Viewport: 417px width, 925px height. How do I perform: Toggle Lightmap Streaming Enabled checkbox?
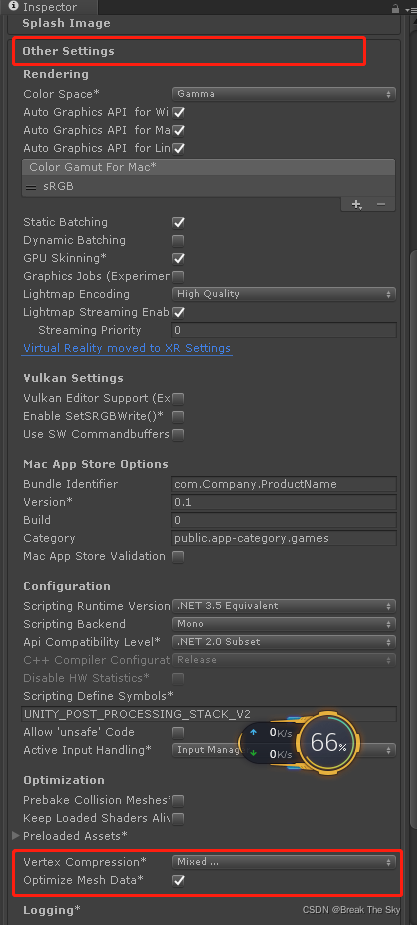178,312
